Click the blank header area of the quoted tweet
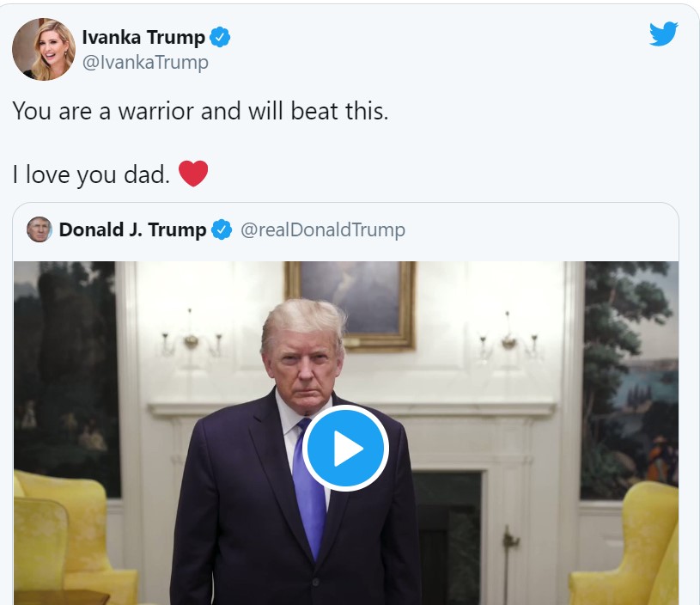The width and height of the screenshot is (700, 605). (540, 229)
